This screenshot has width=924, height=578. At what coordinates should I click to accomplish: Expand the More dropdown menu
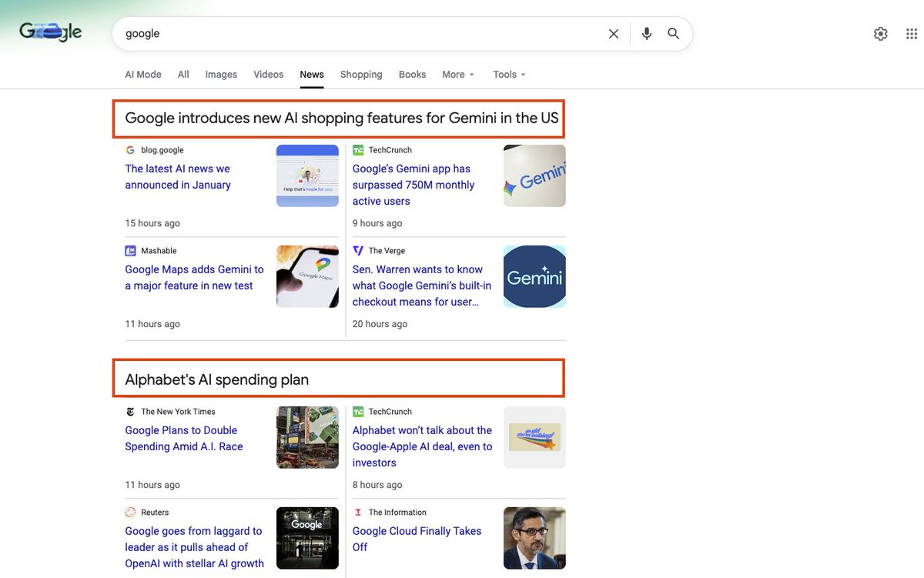coord(458,75)
